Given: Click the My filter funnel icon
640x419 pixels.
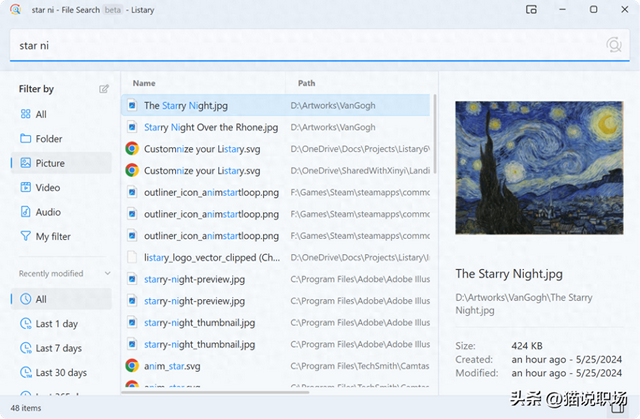Looking at the screenshot, I should (26, 236).
